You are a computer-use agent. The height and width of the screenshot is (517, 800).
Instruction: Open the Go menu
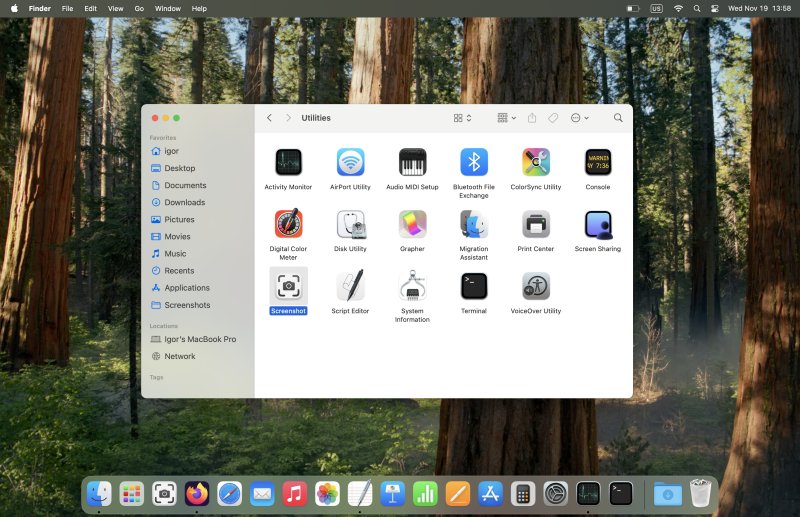pos(139,8)
